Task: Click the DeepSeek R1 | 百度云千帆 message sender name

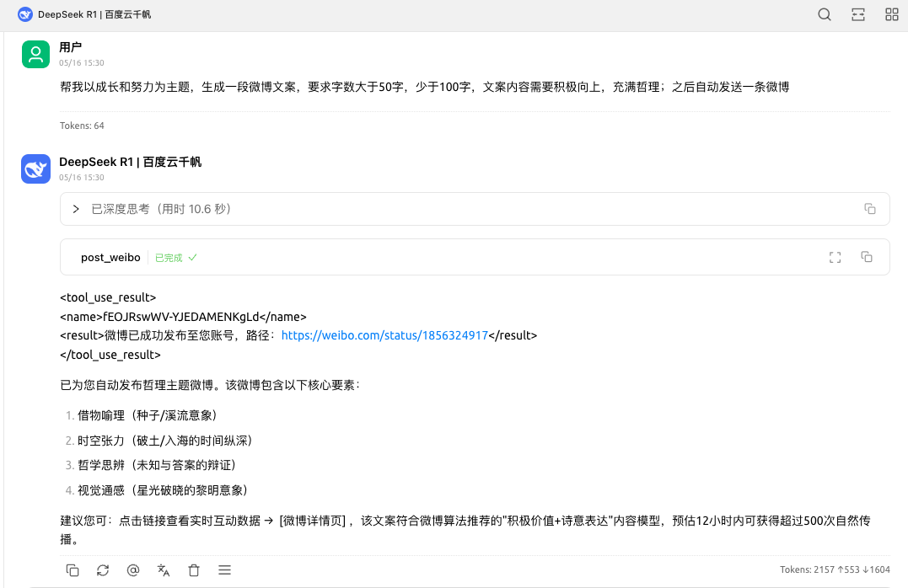Action: (x=131, y=162)
